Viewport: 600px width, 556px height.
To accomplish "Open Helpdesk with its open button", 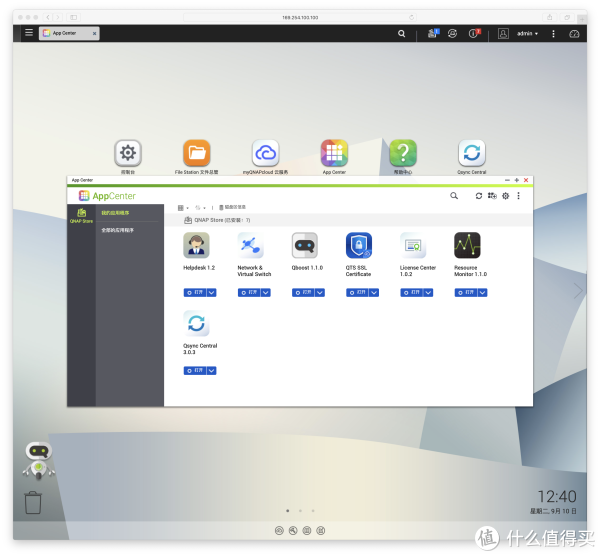I will [195, 293].
